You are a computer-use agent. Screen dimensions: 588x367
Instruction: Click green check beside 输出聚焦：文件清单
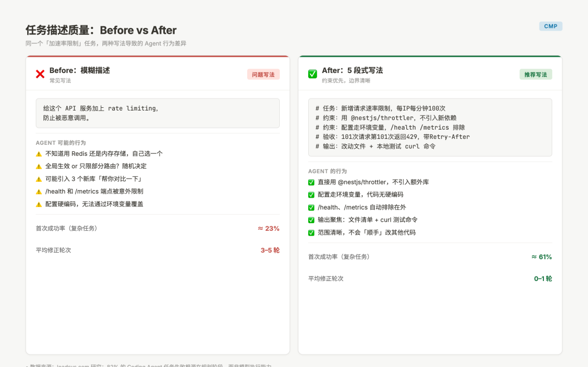click(311, 220)
